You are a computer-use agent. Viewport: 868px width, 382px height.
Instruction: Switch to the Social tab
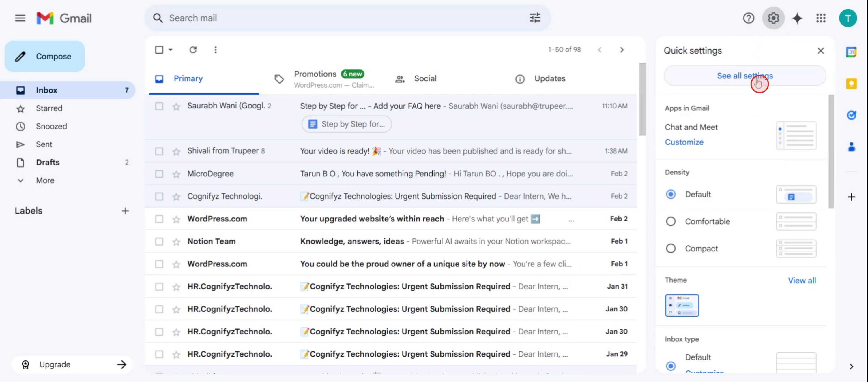[425, 78]
